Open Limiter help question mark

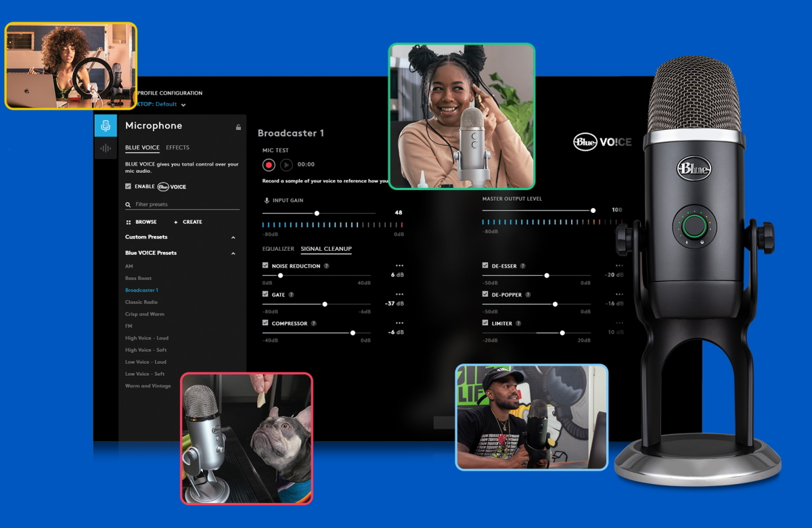[x=518, y=324]
